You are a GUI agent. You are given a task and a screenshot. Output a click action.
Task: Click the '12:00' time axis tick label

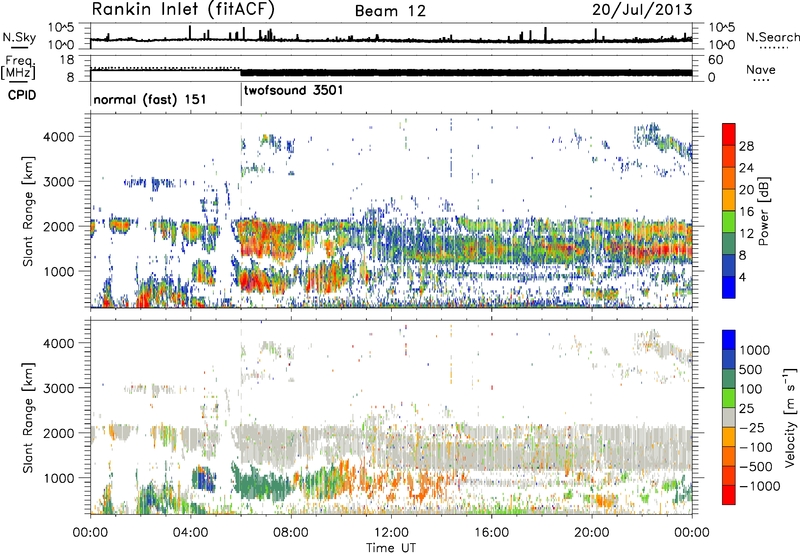pyautogui.click(x=391, y=533)
